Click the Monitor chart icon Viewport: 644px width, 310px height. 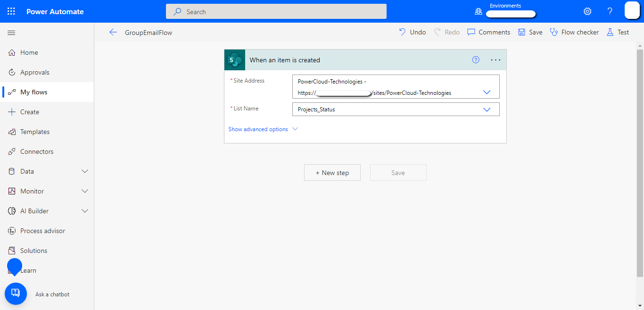coord(12,191)
